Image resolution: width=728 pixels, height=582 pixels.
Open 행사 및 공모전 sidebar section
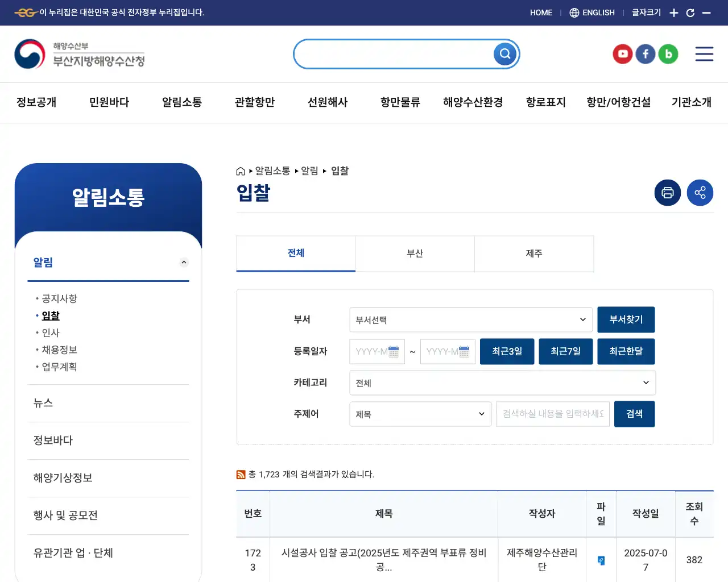pyautogui.click(x=108, y=516)
